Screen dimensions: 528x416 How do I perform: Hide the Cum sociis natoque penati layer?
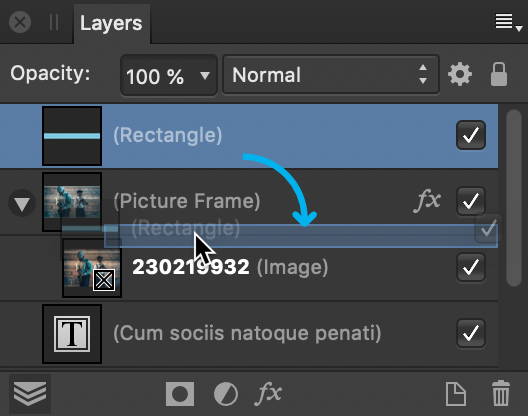coord(471,333)
